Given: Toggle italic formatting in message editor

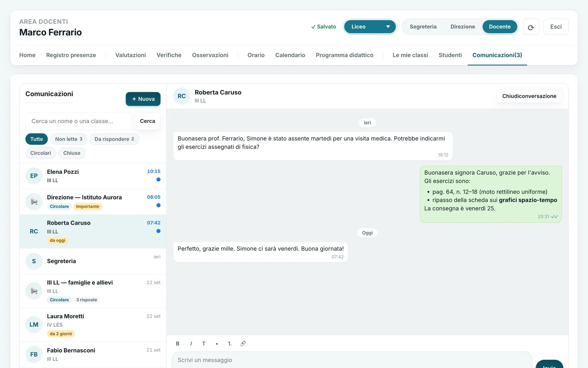Looking at the screenshot, I should point(191,343).
